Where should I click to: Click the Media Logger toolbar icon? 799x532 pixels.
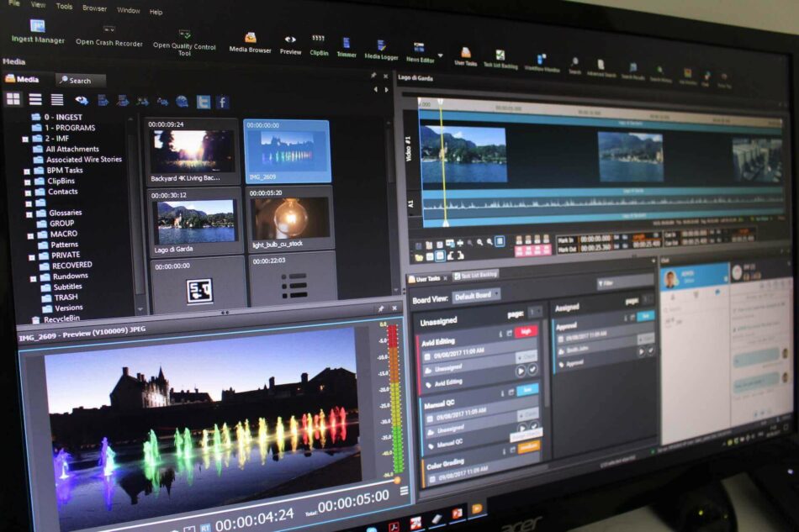click(381, 50)
